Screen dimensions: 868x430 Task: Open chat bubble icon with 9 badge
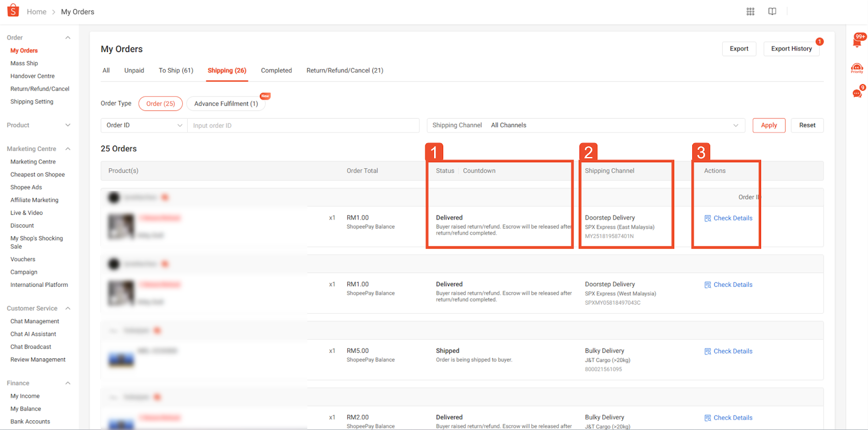[858, 92]
